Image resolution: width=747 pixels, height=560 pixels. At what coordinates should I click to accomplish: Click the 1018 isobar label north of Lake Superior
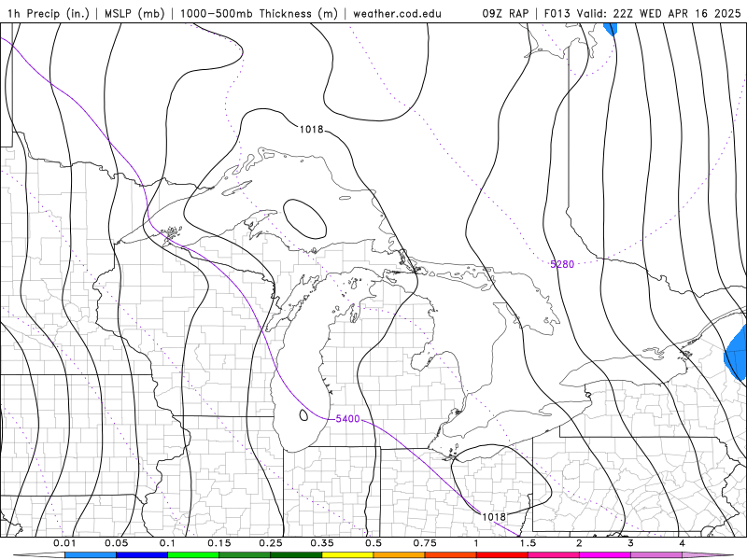(x=311, y=129)
